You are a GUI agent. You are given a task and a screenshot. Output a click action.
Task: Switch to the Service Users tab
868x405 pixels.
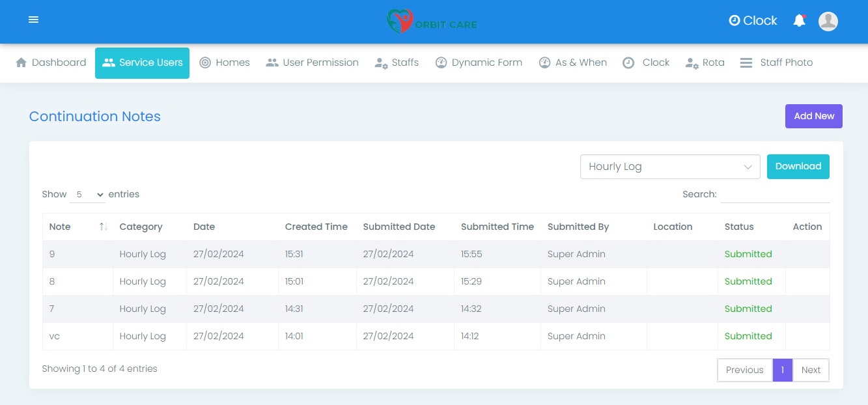(142, 63)
